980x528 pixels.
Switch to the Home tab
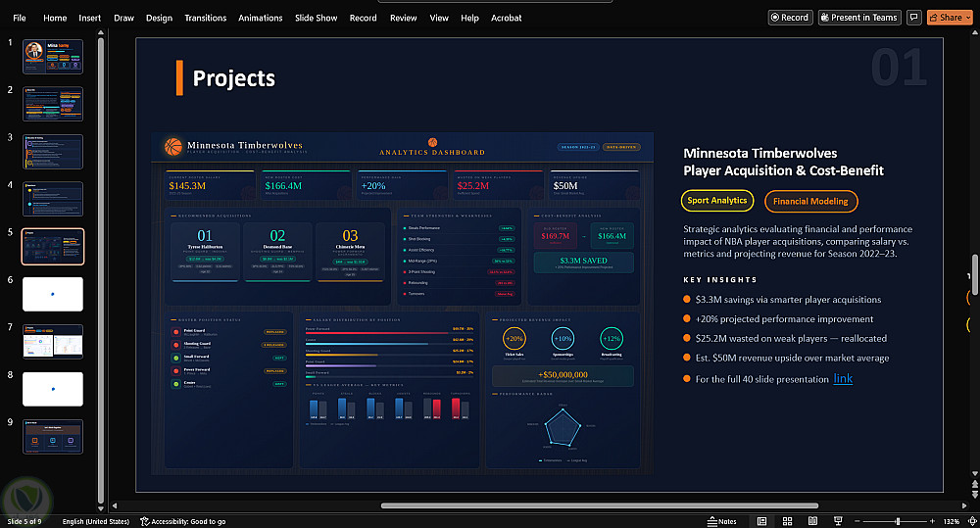point(55,18)
